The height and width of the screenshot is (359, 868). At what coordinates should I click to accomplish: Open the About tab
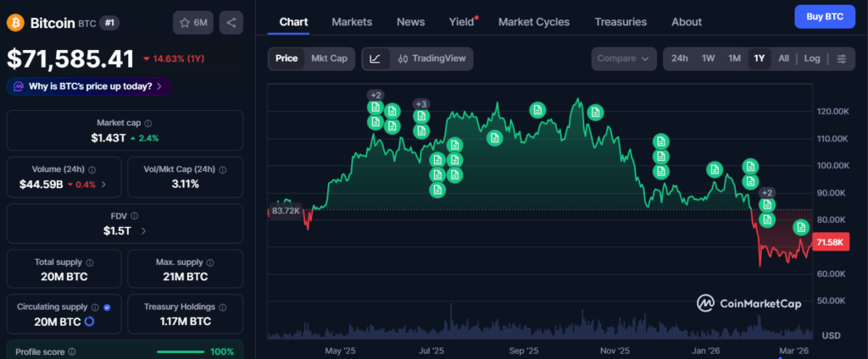(x=687, y=22)
